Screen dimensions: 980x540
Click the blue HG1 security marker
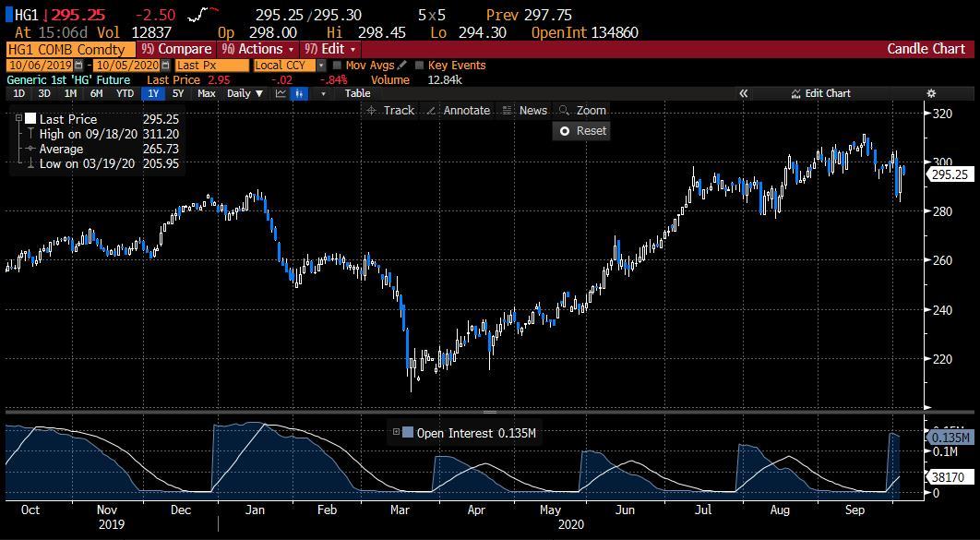pyautogui.click(x=8, y=15)
